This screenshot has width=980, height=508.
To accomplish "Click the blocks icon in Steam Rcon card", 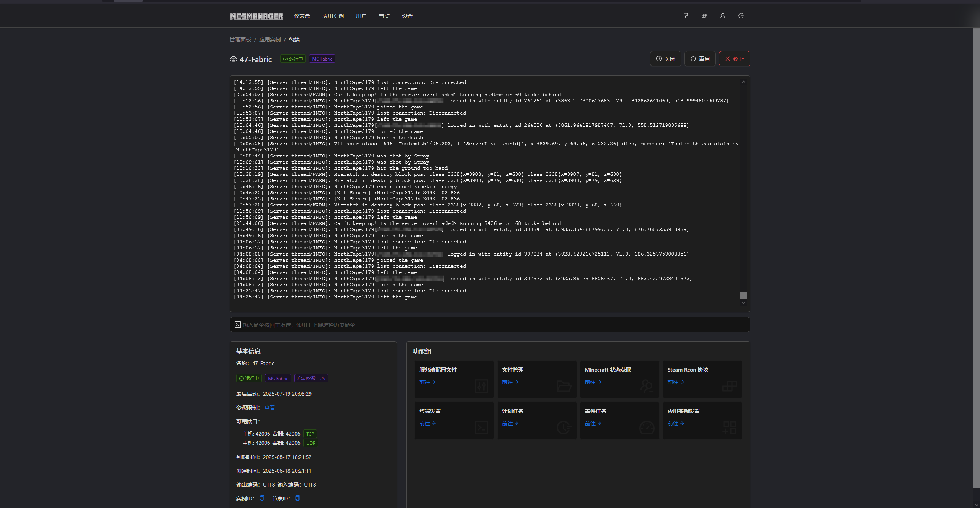I will point(729,386).
